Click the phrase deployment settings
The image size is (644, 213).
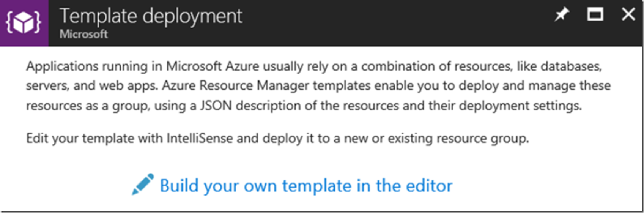pyautogui.click(x=520, y=106)
